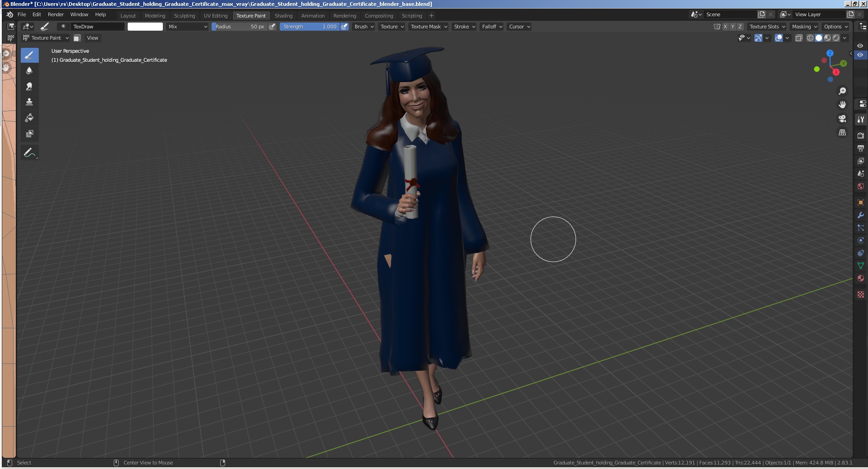Select the Mask tool
The width and height of the screenshot is (868, 469).
point(29,134)
